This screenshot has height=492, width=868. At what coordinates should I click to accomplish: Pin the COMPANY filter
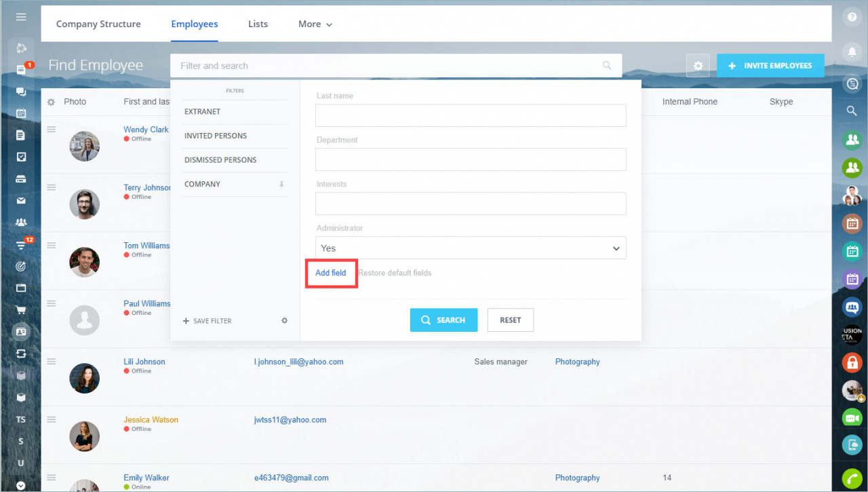coord(281,185)
